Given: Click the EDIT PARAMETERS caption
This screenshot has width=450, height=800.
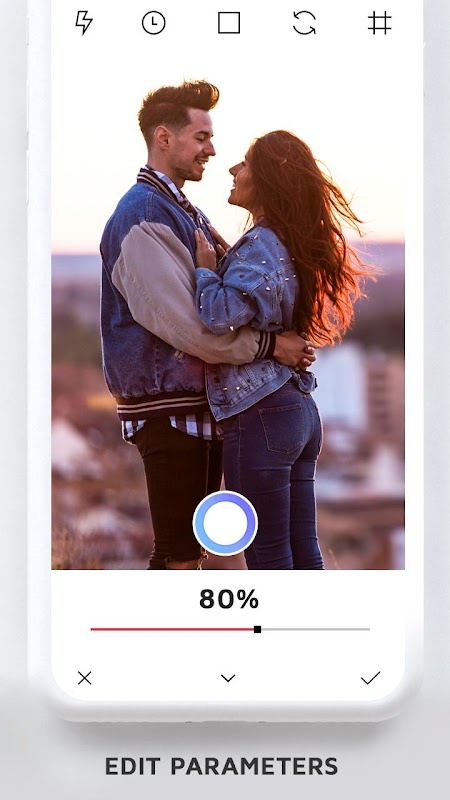Looking at the screenshot, I should click(x=221, y=766).
